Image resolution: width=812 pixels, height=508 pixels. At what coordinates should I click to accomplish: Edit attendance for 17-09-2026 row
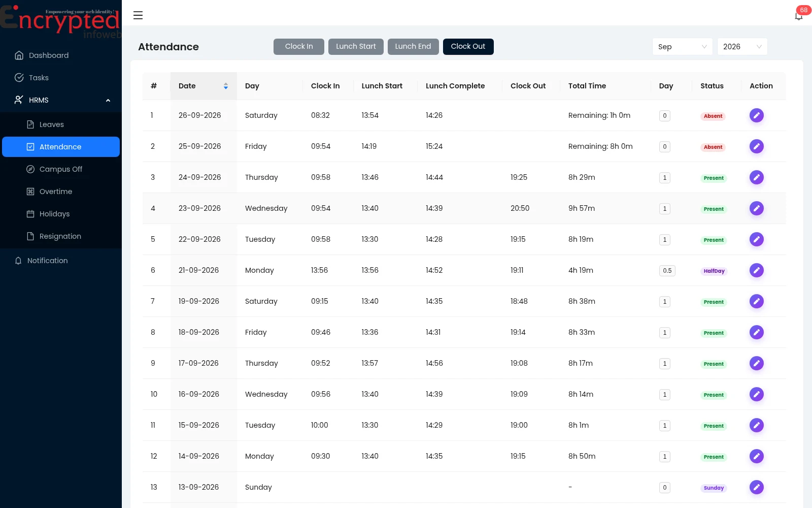tap(756, 363)
